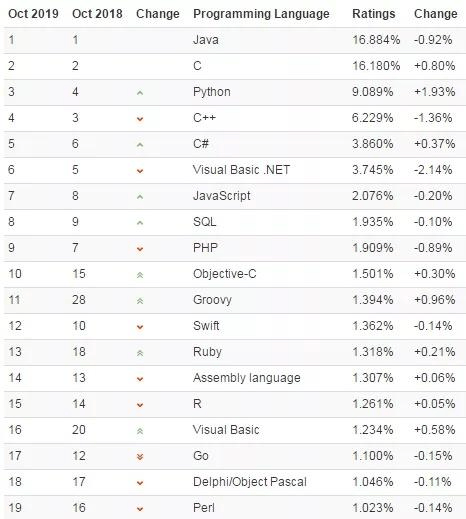Click the up arrow in the C# row
Viewport: 466px width, 519px height.
pos(140,145)
